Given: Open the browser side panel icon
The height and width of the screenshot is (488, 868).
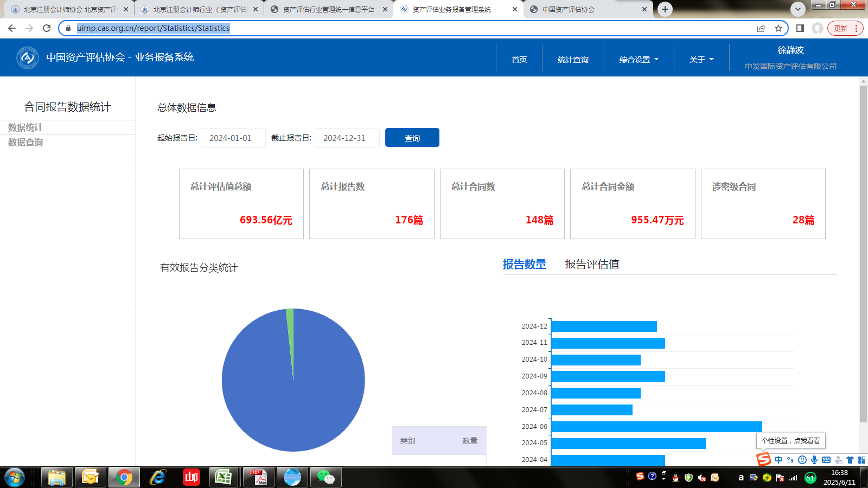Looking at the screenshot, I should (800, 28).
